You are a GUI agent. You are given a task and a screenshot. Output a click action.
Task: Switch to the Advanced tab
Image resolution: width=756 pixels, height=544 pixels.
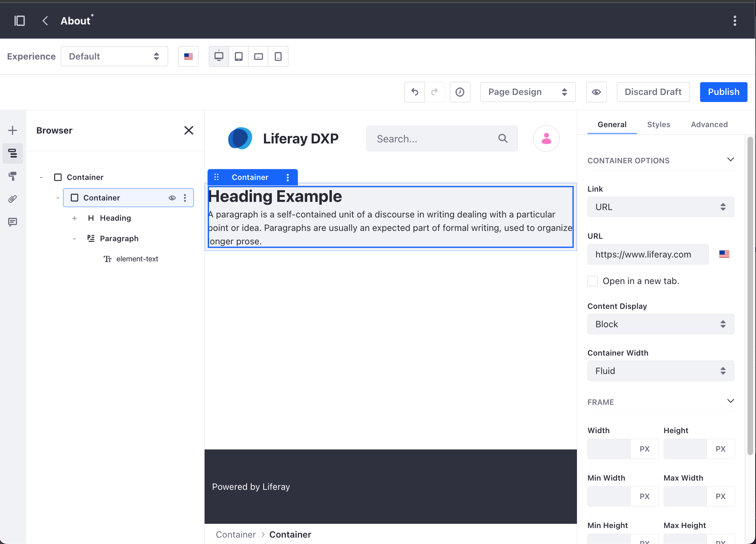click(709, 124)
